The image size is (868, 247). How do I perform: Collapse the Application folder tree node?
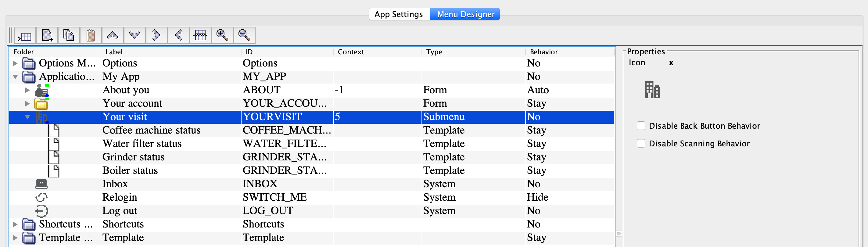(15, 77)
